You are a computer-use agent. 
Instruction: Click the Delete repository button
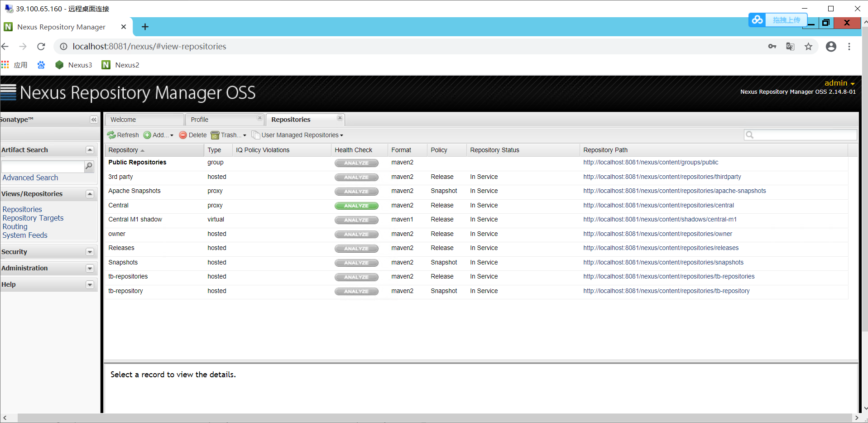[x=193, y=135]
